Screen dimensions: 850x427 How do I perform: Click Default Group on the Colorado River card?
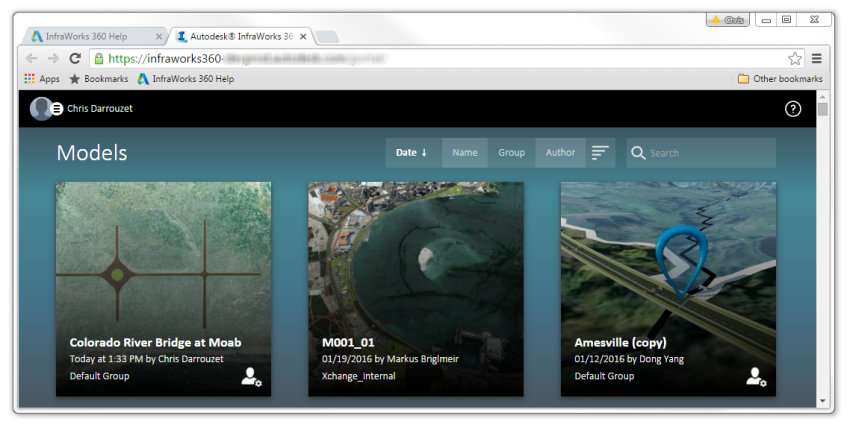pos(99,376)
